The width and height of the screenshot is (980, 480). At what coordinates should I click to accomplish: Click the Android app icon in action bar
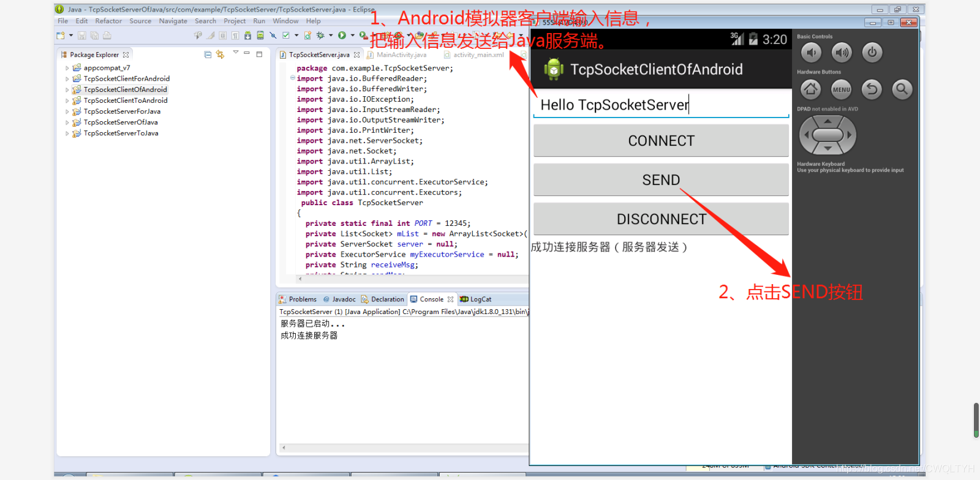(x=554, y=69)
